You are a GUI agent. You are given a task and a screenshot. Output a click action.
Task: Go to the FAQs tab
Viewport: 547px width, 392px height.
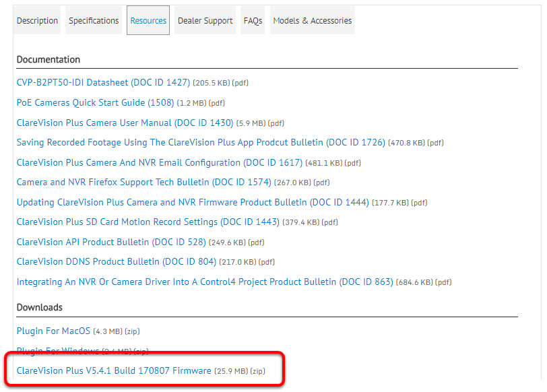coord(253,21)
